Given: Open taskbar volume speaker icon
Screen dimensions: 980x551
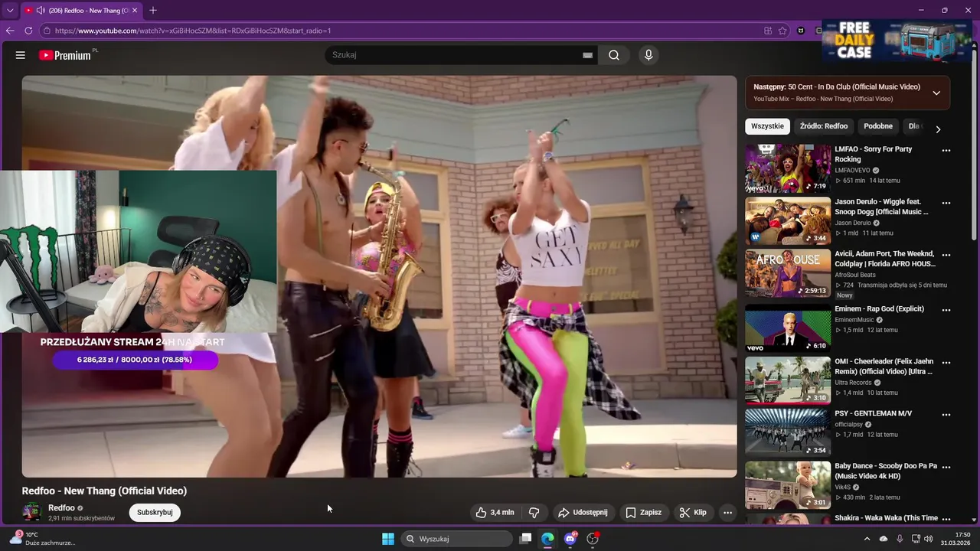Looking at the screenshot, I should [x=928, y=539].
